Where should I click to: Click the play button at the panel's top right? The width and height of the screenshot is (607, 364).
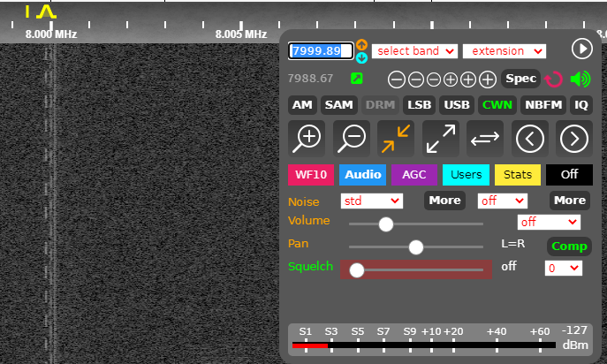(582, 49)
